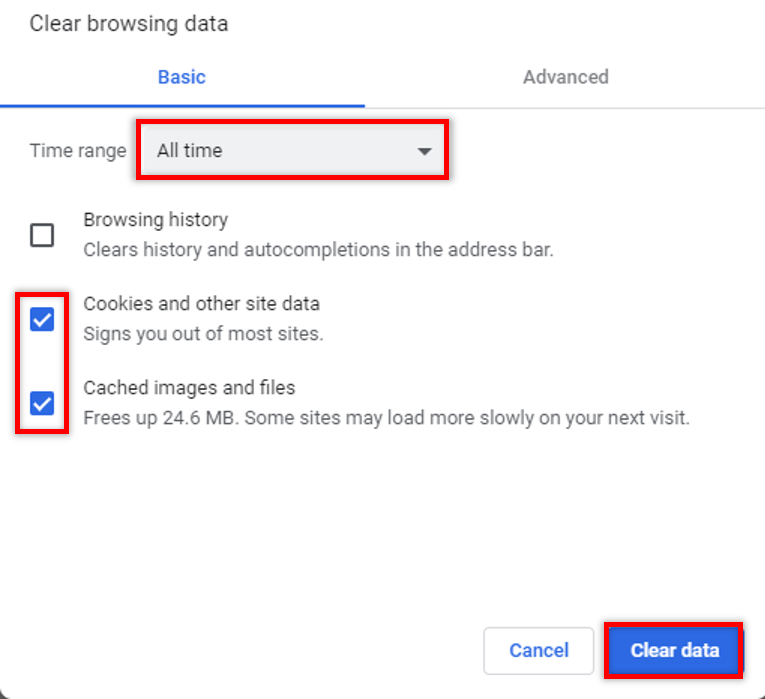Screen dimensions: 765x699
Task: Click the Clear data button
Action: 674,650
